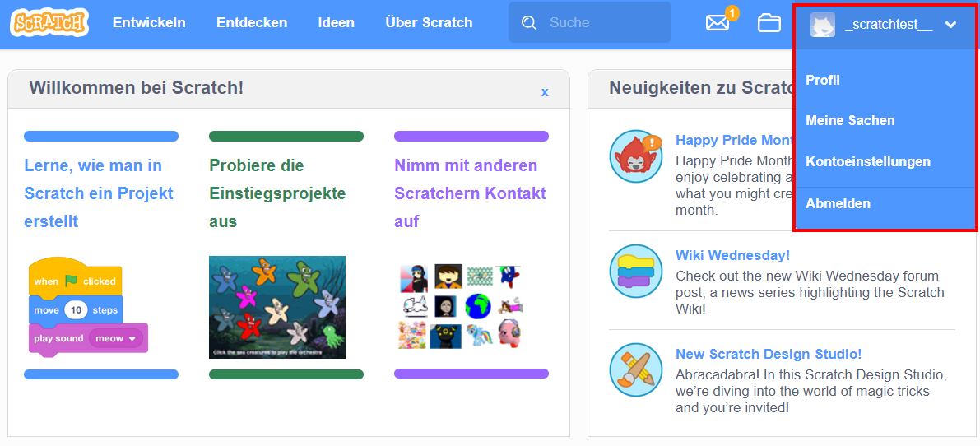Click the _scratchtest__ user avatar

[x=822, y=25]
